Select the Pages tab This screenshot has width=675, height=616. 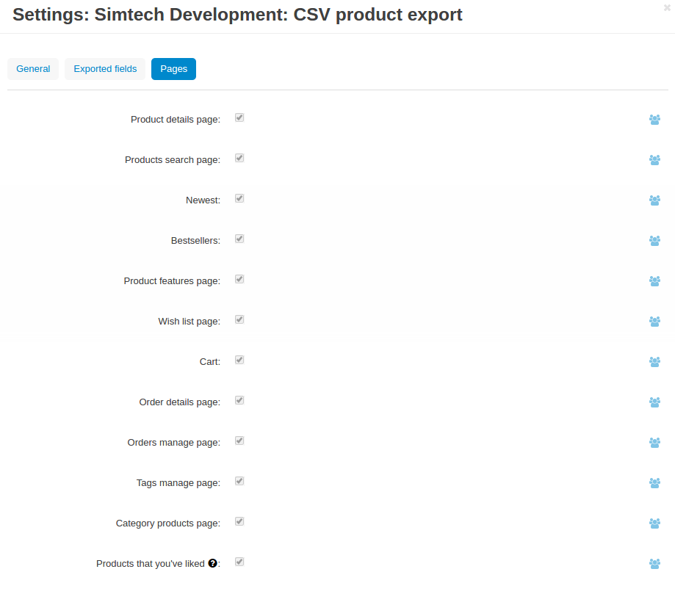173,69
